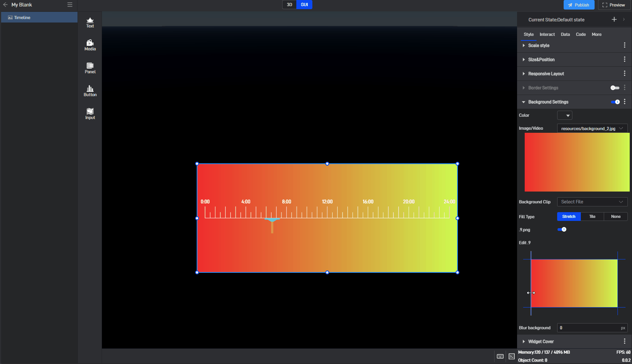Add a new state with plus icon

(614, 19)
